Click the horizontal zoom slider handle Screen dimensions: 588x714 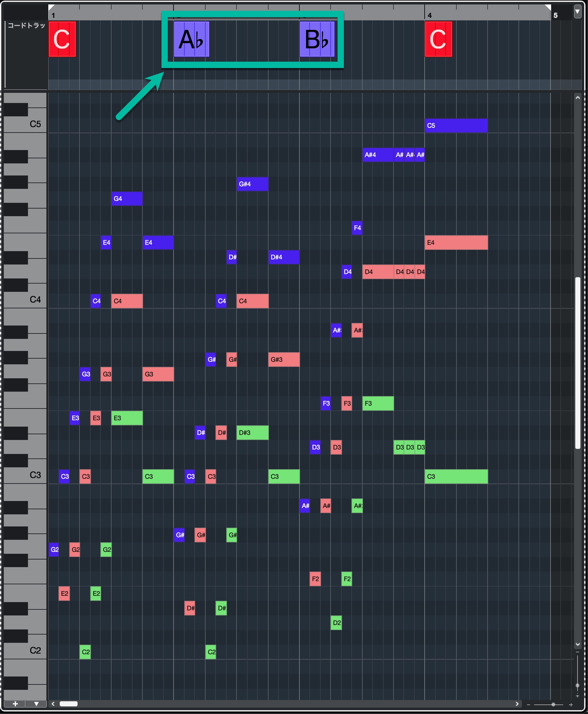click(x=553, y=704)
